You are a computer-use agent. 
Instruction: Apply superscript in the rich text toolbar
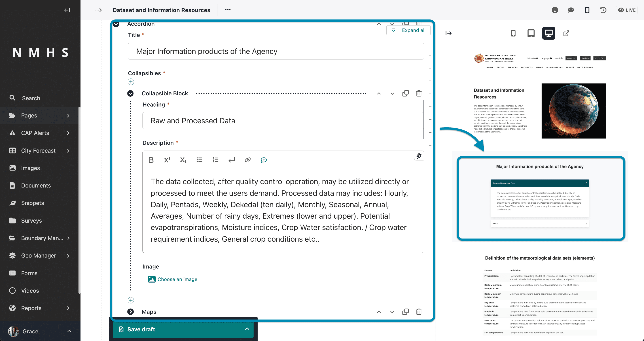pyautogui.click(x=167, y=160)
